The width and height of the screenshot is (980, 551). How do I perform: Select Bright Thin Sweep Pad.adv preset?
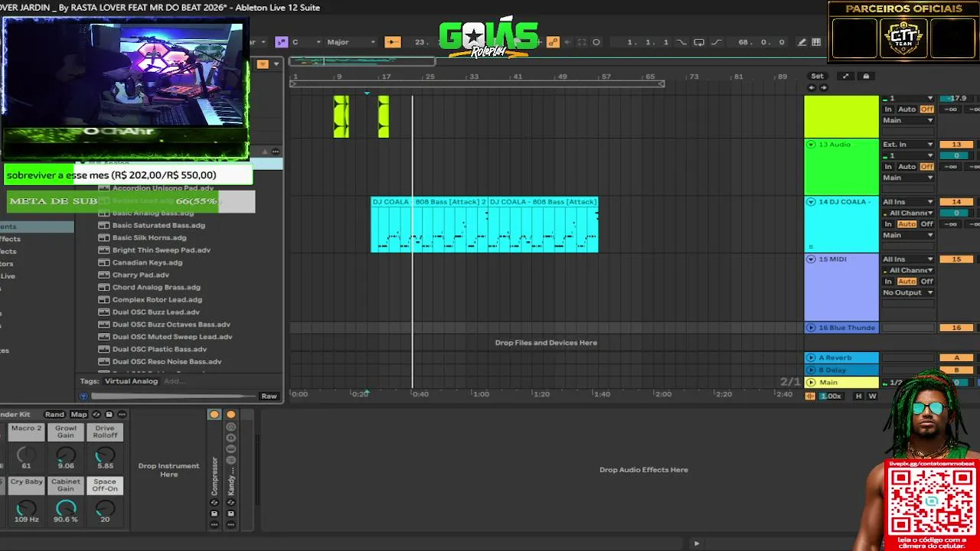click(162, 250)
